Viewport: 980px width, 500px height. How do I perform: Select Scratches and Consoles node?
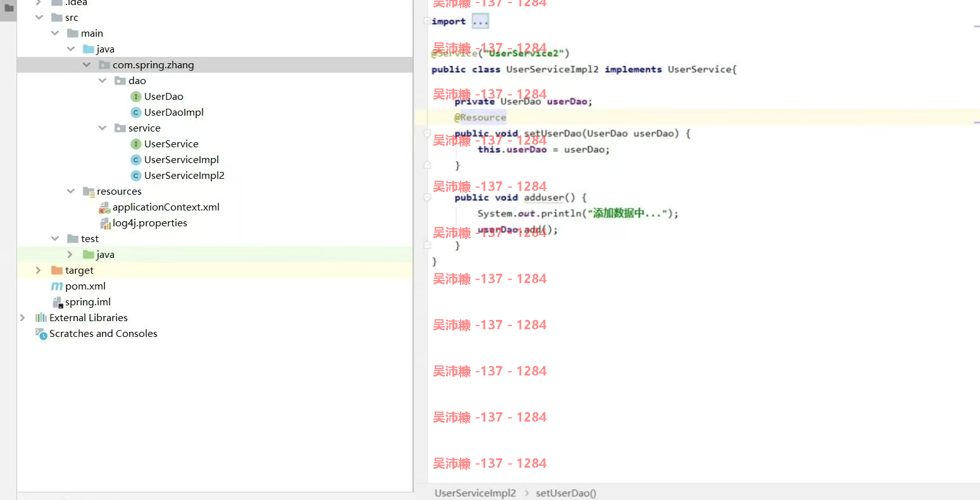pos(103,334)
